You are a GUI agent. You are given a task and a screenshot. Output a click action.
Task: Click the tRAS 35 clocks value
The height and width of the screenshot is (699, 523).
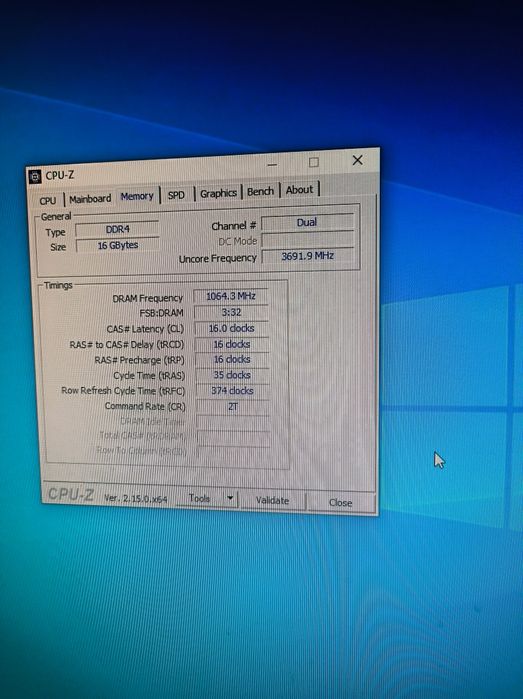point(232,375)
